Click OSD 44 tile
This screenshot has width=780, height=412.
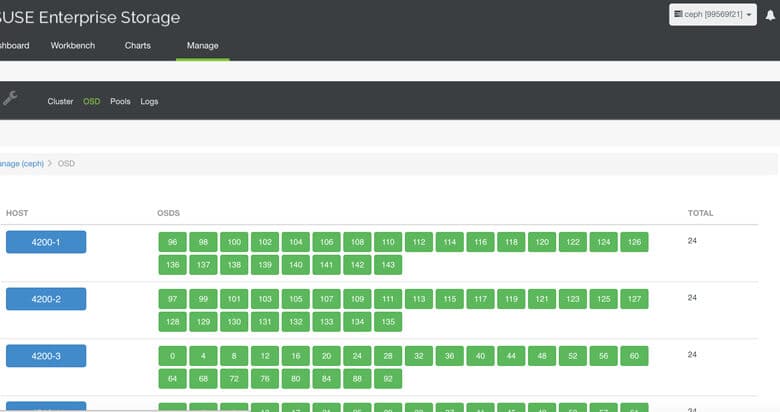pos(511,356)
